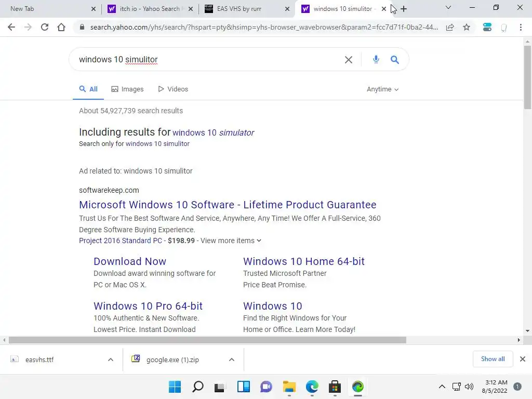Image resolution: width=532 pixels, height=399 pixels.
Task: Open File Explorer from the taskbar
Action: click(289, 387)
